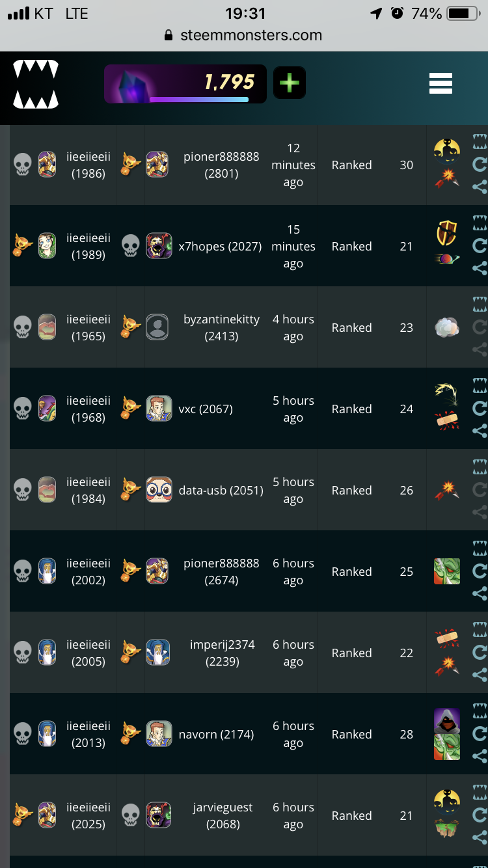
Task: Open the Steem Monsters fang logo home
Action: pyautogui.click(x=36, y=85)
